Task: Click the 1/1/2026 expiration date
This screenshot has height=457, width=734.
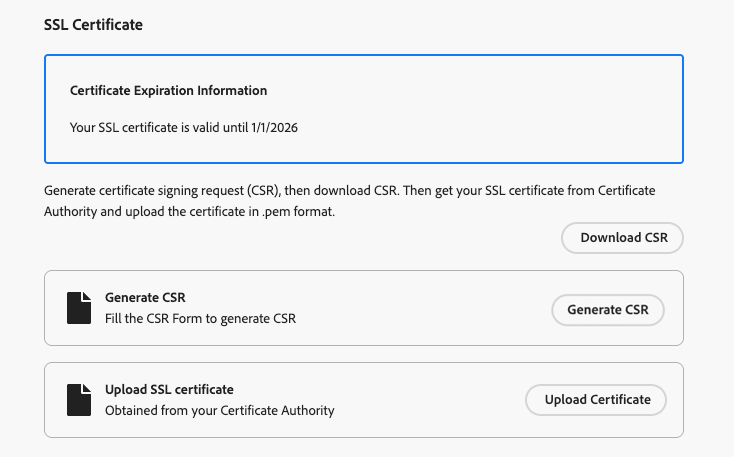Action: (x=275, y=128)
